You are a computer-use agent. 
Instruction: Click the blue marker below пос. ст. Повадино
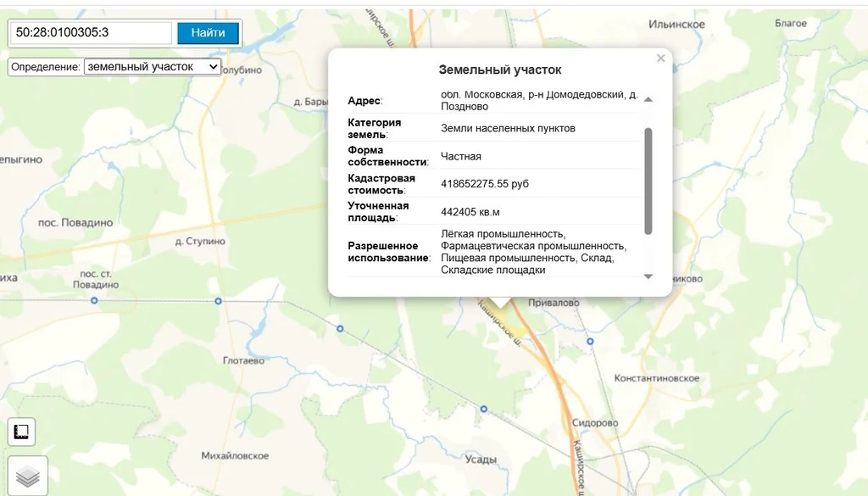[94, 301]
